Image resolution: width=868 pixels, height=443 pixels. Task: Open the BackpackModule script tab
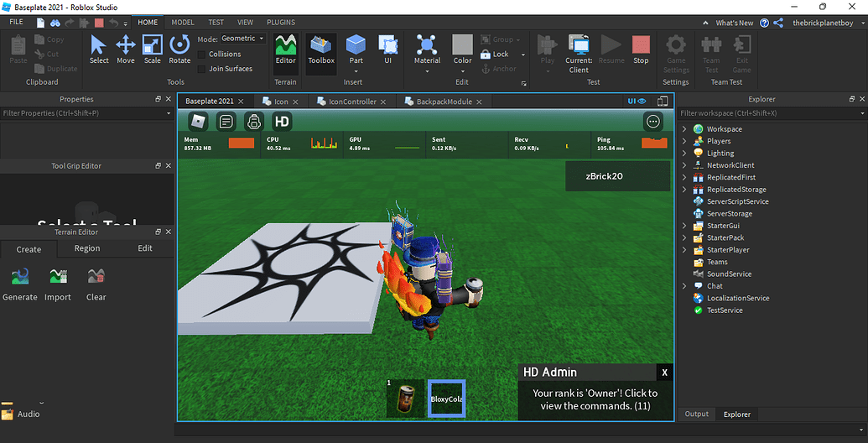[444, 102]
